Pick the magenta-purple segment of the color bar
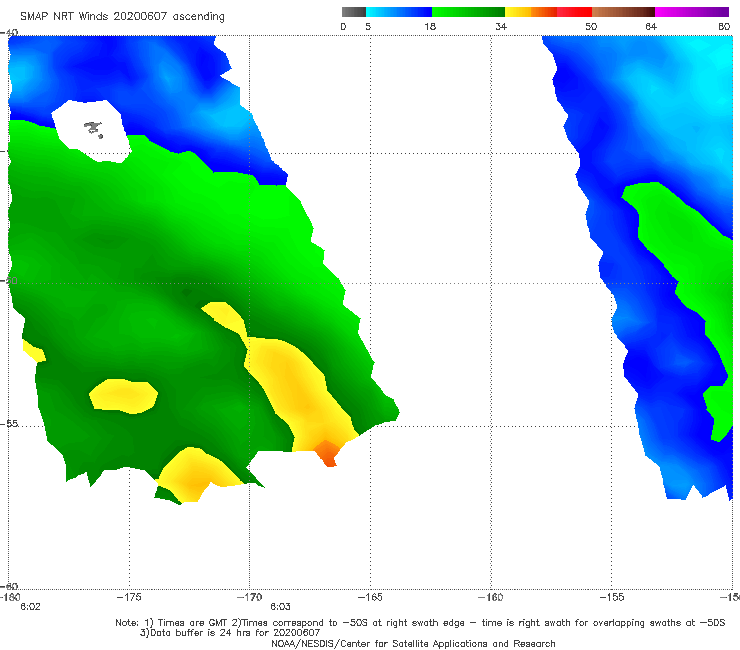The height and width of the screenshot is (650, 740). point(692,12)
